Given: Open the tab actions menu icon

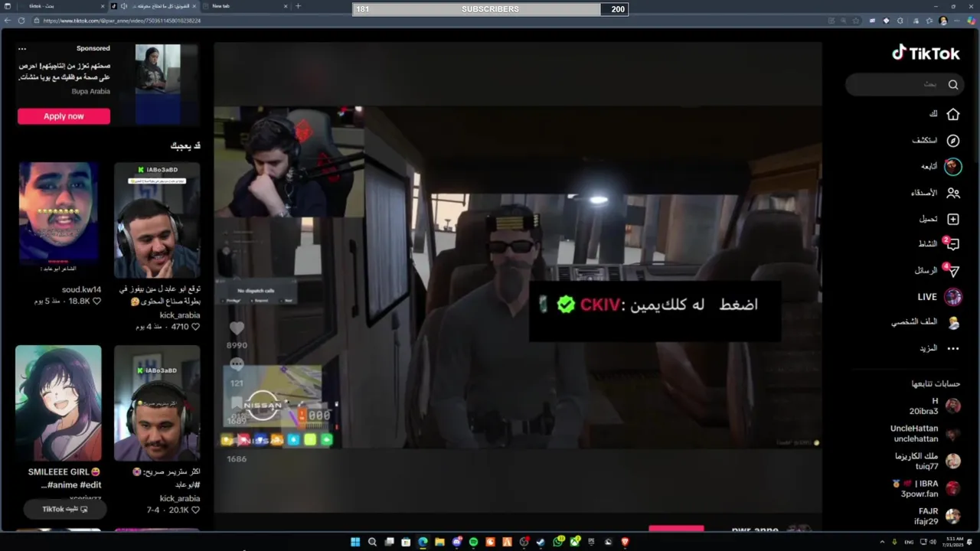Looking at the screenshot, I should pos(7,6).
